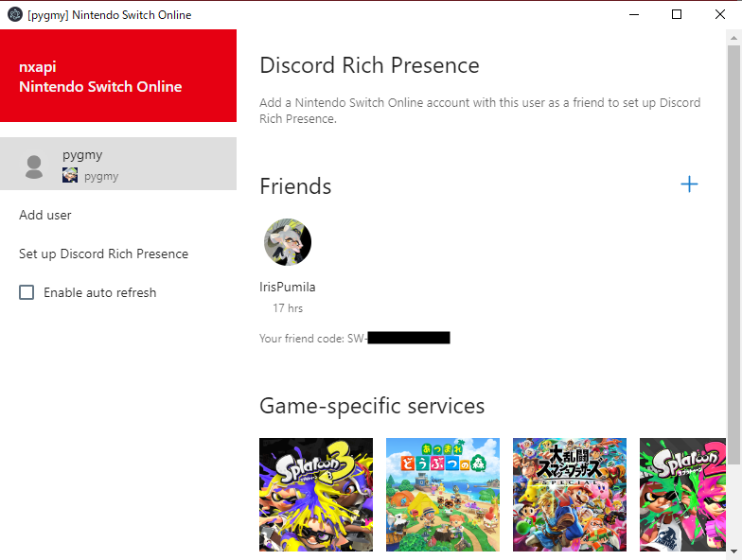Open Super Smash Bros game service
This screenshot has height=560, width=742.
pyautogui.click(x=570, y=494)
